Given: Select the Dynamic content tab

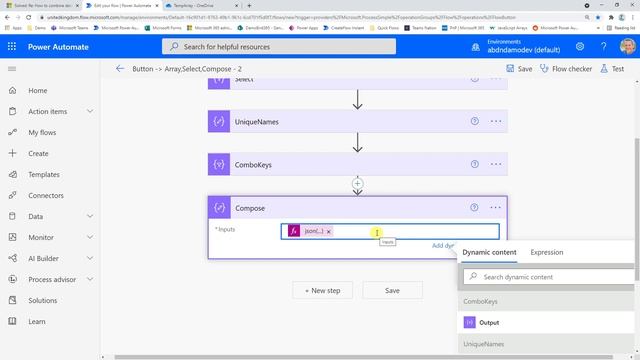Looking at the screenshot, I should coord(489,252).
